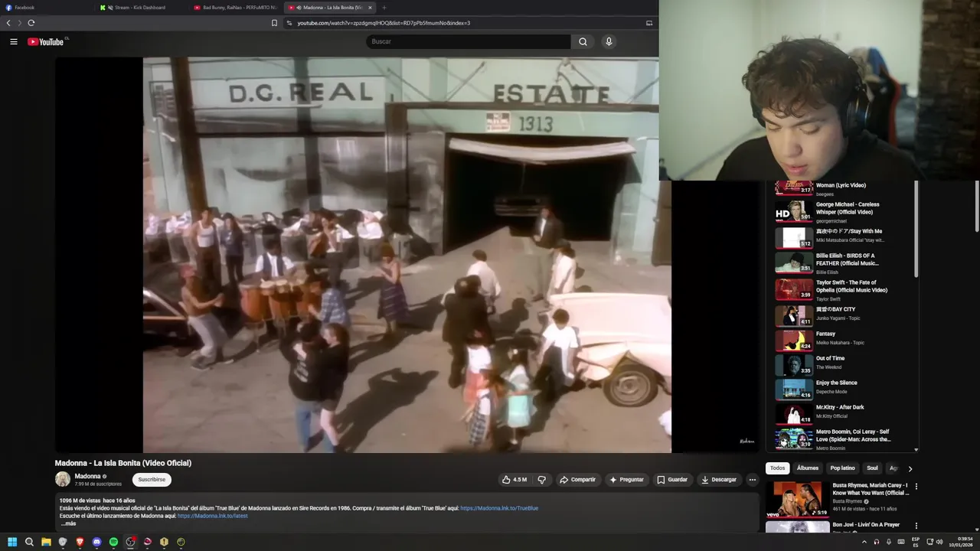Like the video with thumbs up 4.5 M
The image size is (980, 551).
[514, 480]
